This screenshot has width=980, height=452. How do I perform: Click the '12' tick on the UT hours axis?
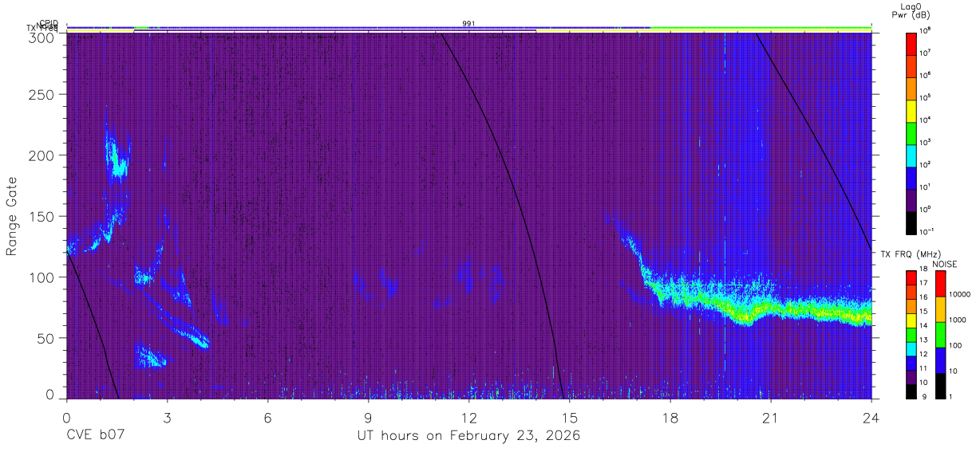coord(468,417)
